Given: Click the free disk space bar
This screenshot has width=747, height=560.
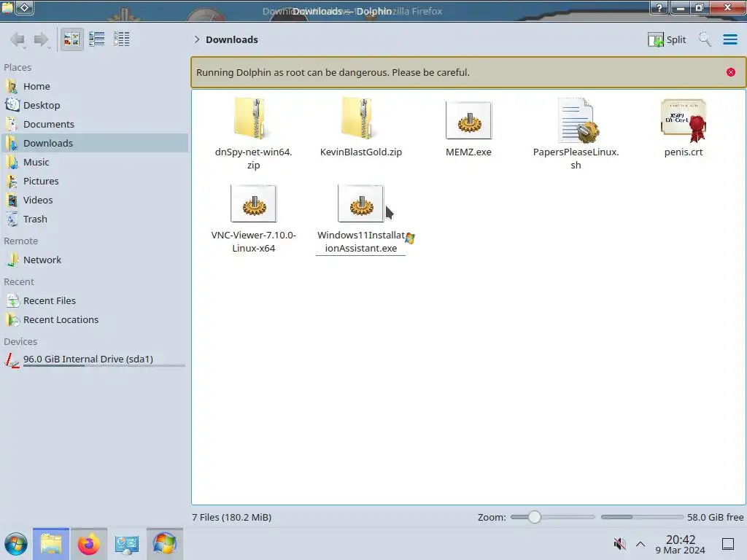Looking at the screenshot, I should click(642, 517).
